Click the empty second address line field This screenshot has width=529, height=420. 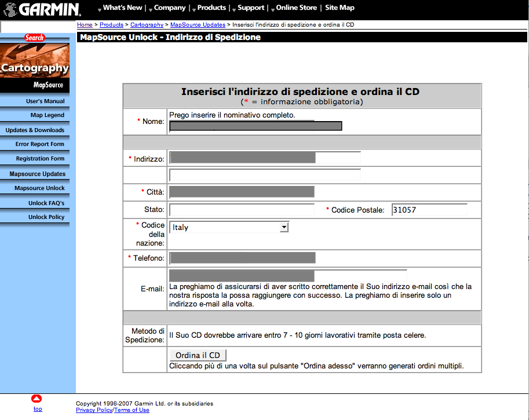[265, 175]
